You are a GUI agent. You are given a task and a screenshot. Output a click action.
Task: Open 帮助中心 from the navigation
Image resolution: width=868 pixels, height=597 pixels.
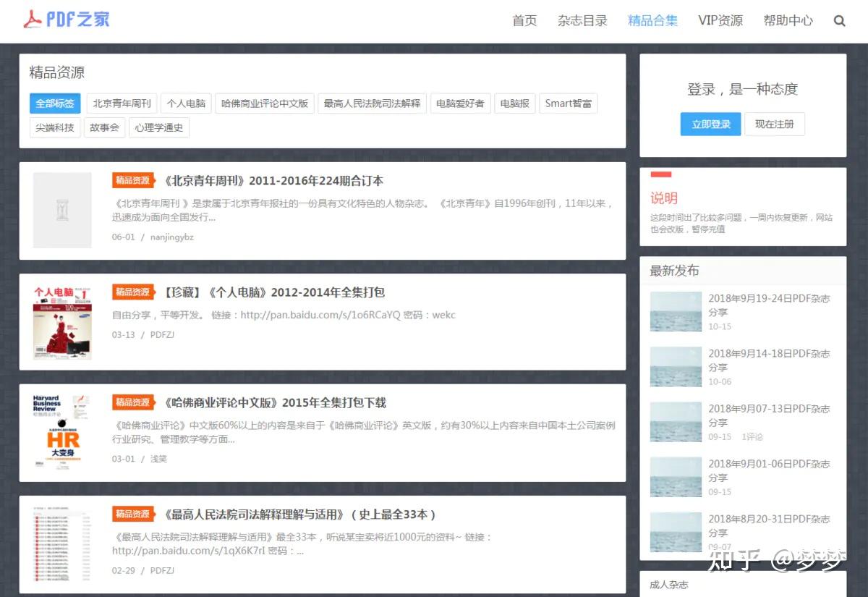(788, 21)
